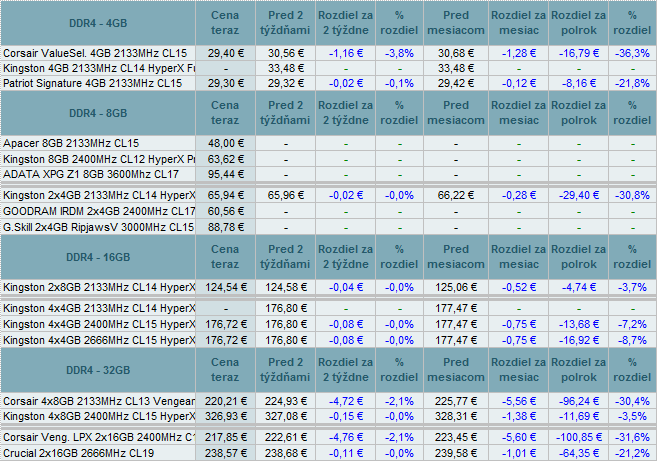Image resolution: width=657 pixels, height=461 pixels.
Task: Select the -1,16 € two-week difference
Action: click(346, 53)
